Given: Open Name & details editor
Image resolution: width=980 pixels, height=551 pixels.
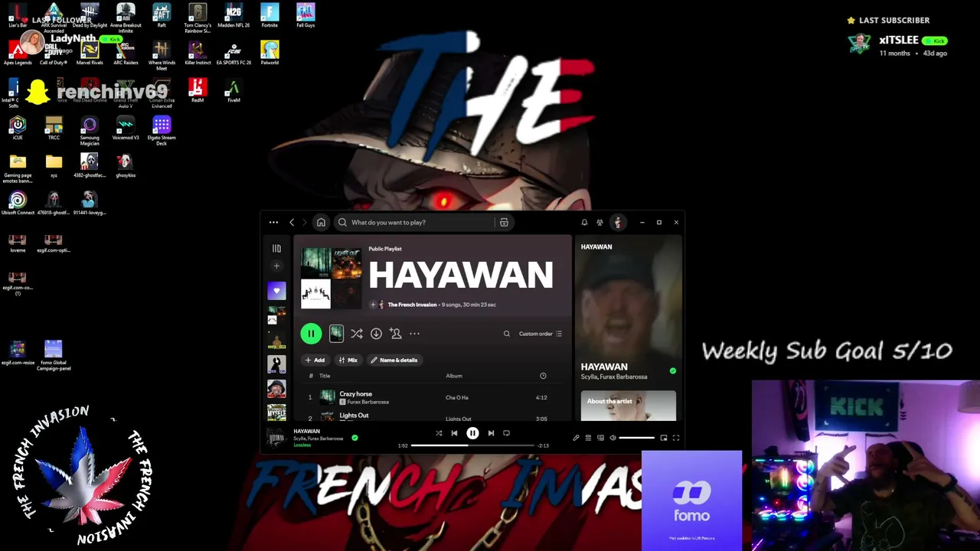Looking at the screenshot, I should pos(394,360).
